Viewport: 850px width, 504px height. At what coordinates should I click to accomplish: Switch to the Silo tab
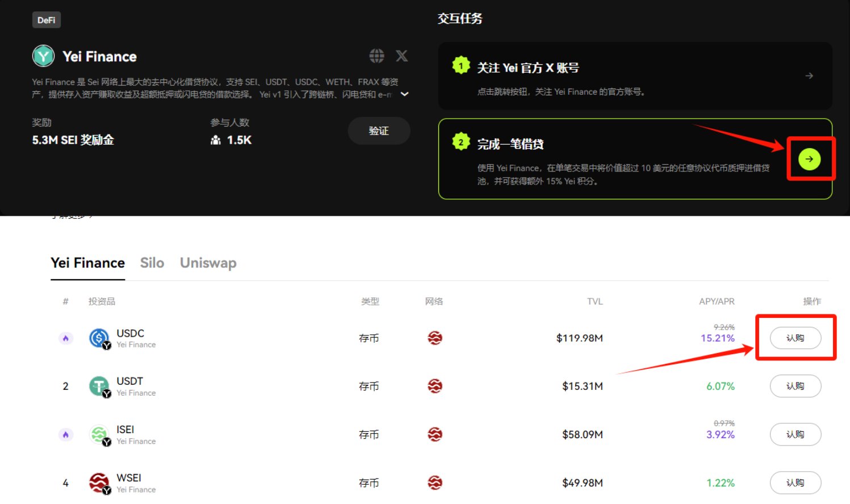[x=152, y=263]
